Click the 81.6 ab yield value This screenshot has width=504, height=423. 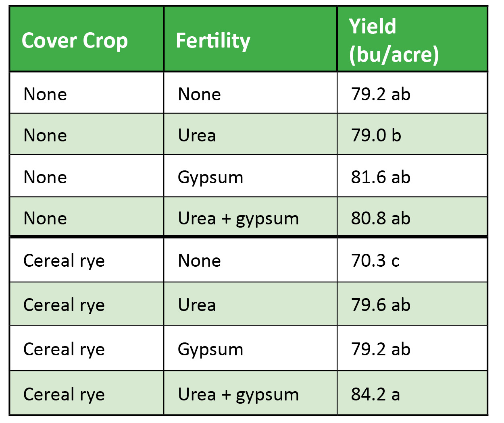(380, 177)
